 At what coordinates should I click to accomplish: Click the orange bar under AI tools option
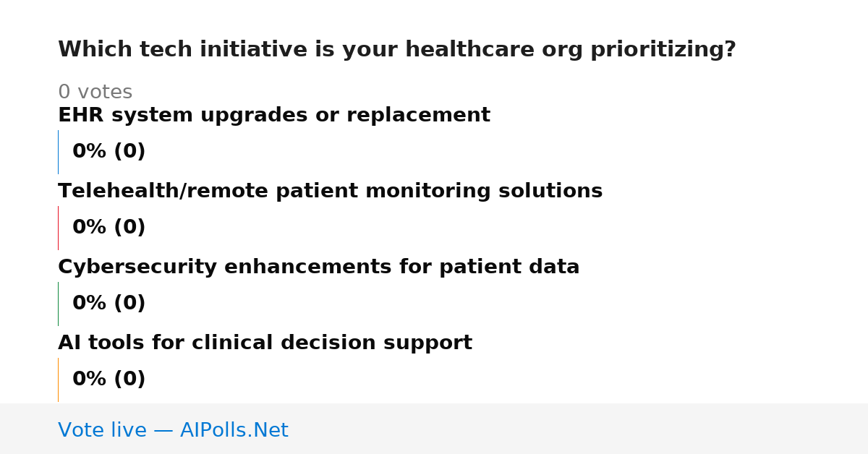tap(58, 380)
